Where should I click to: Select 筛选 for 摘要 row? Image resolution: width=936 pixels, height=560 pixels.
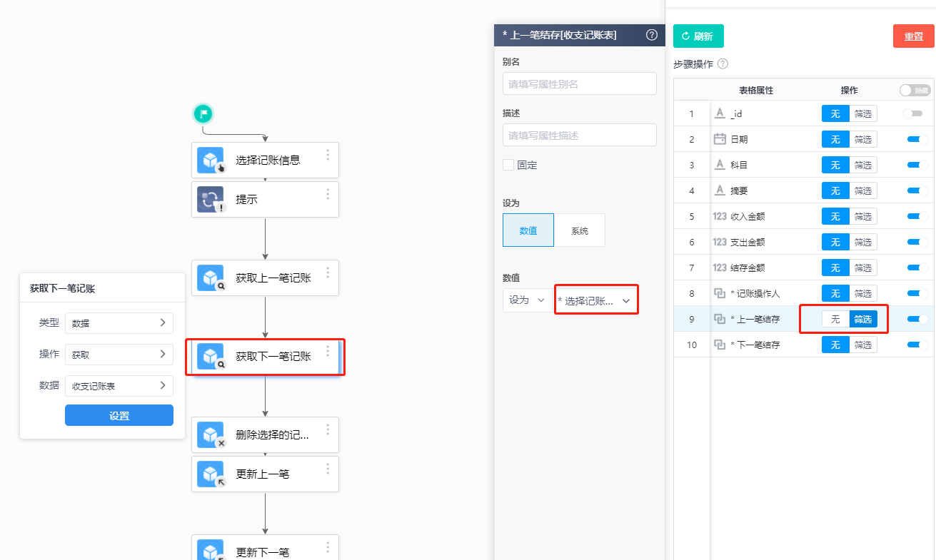click(x=863, y=190)
